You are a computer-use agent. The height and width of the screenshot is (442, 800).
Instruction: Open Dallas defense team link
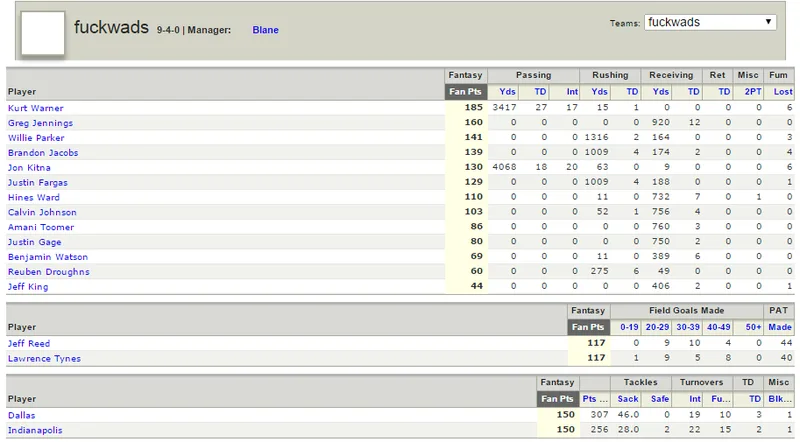21,415
